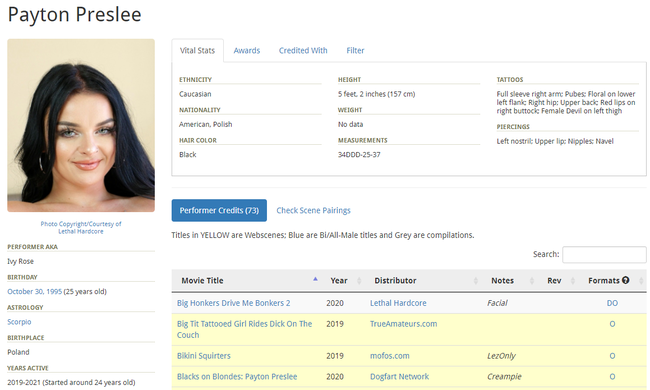Follow the Scorpio astrology link
The height and width of the screenshot is (390, 650).
coord(19,322)
